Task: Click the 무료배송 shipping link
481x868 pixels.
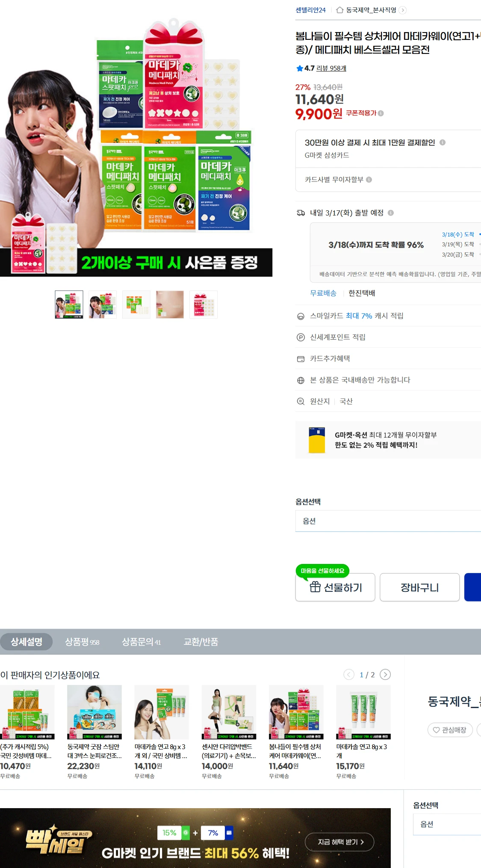Action: pyautogui.click(x=323, y=293)
